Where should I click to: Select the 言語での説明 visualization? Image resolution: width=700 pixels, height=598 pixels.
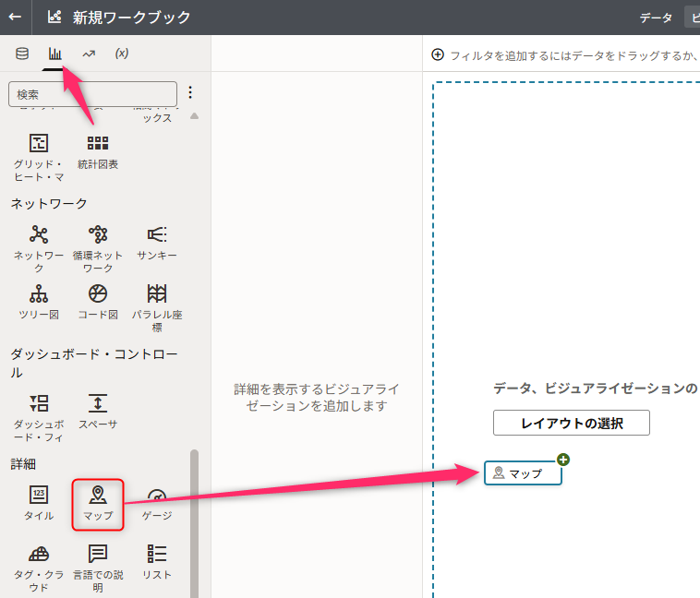coord(98,568)
